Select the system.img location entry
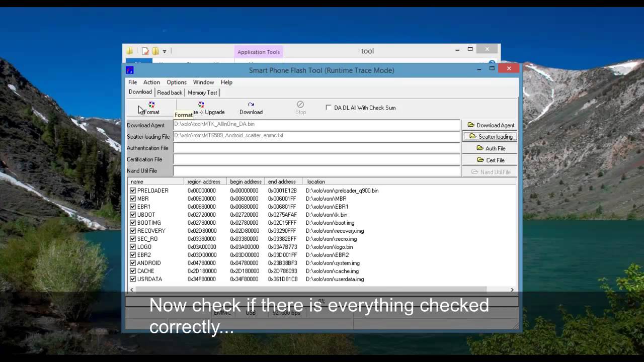The width and height of the screenshot is (644, 362). (333, 263)
